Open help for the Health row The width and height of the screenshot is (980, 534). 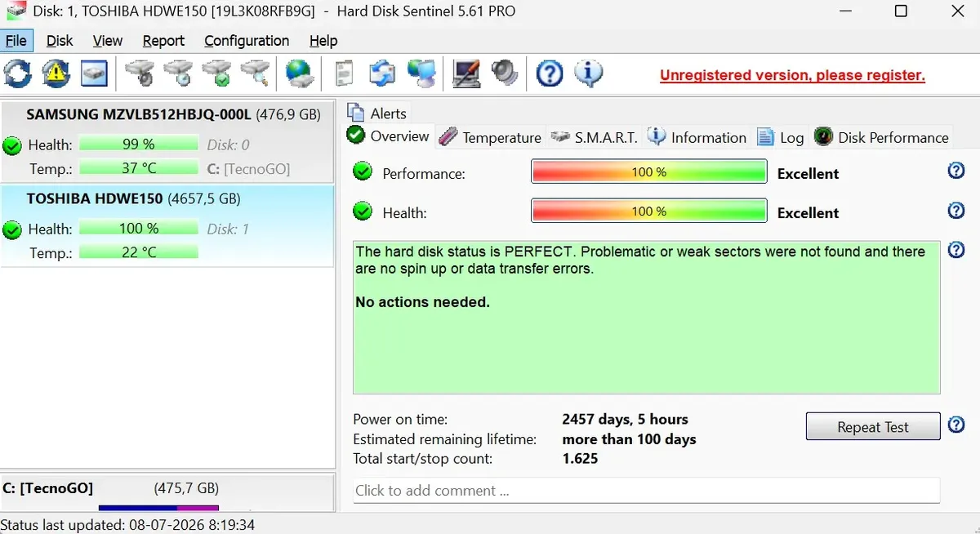(x=956, y=210)
